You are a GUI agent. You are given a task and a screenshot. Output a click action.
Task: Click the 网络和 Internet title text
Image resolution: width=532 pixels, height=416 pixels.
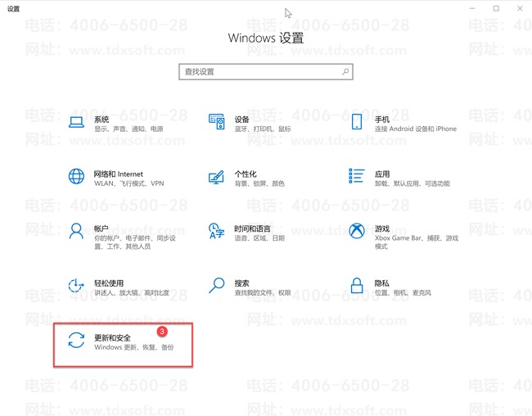[119, 174]
